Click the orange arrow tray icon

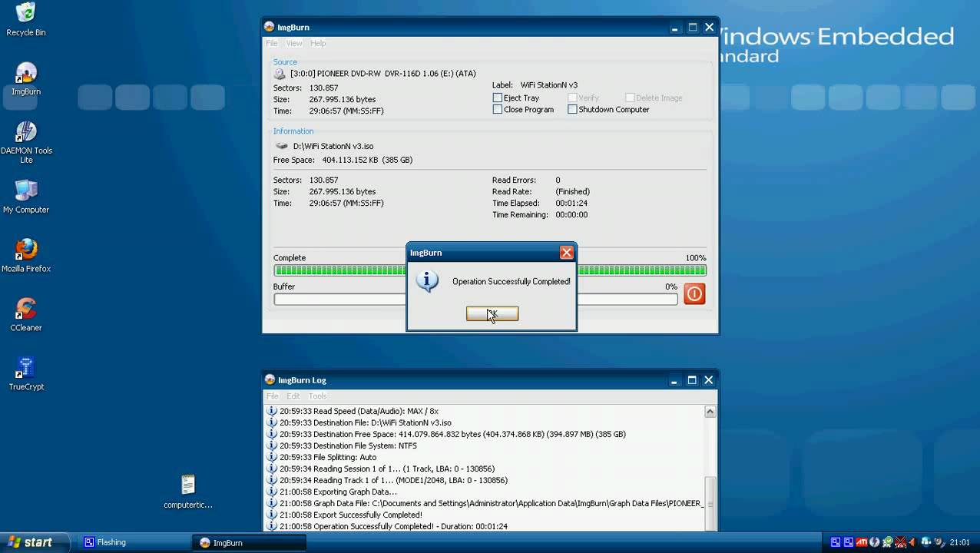click(x=914, y=542)
